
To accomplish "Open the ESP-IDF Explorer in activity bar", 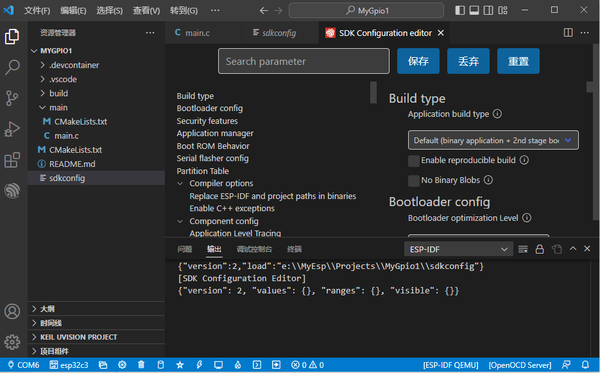I will (12, 190).
